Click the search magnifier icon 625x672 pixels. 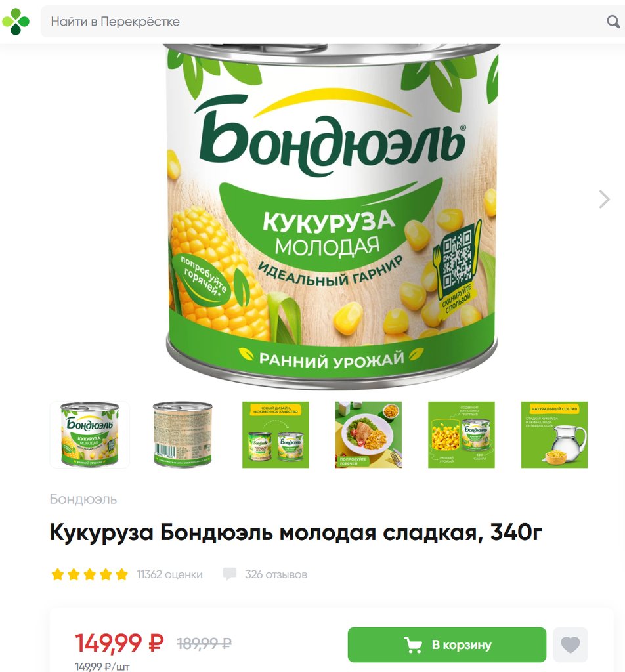pos(613,22)
